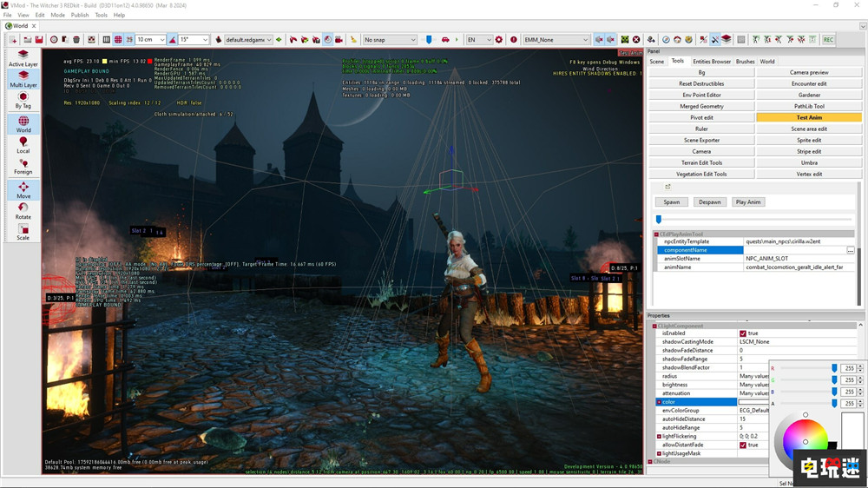
Task: Open the File menu
Action: click(x=7, y=15)
